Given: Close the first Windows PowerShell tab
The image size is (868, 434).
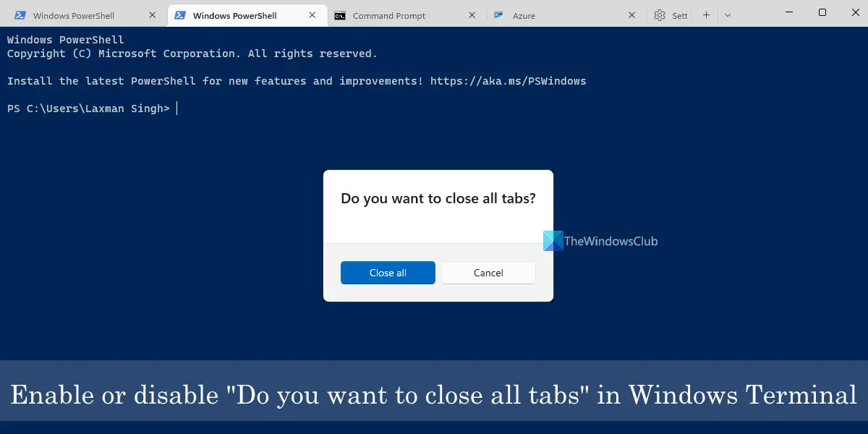Looking at the screenshot, I should [152, 15].
